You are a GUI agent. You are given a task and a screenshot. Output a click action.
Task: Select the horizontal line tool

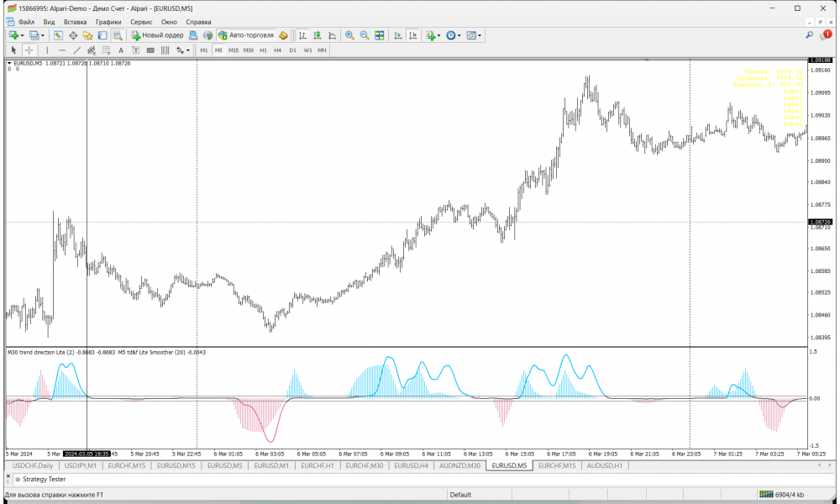pyautogui.click(x=61, y=50)
